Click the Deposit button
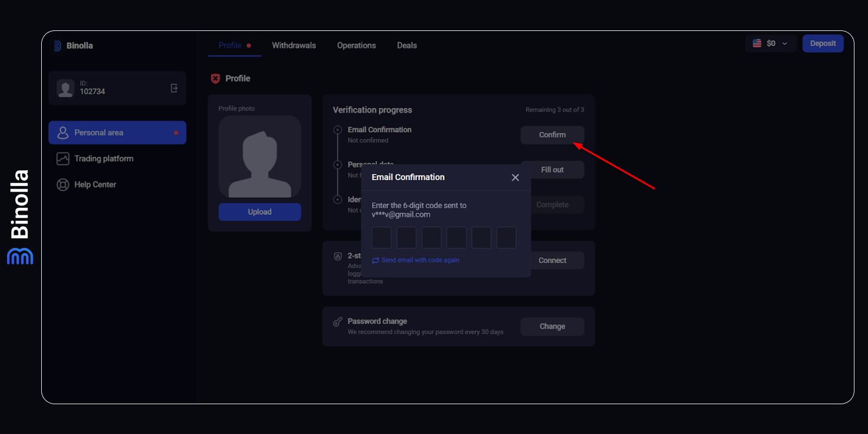The height and width of the screenshot is (434, 868). (x=823, y=43)
